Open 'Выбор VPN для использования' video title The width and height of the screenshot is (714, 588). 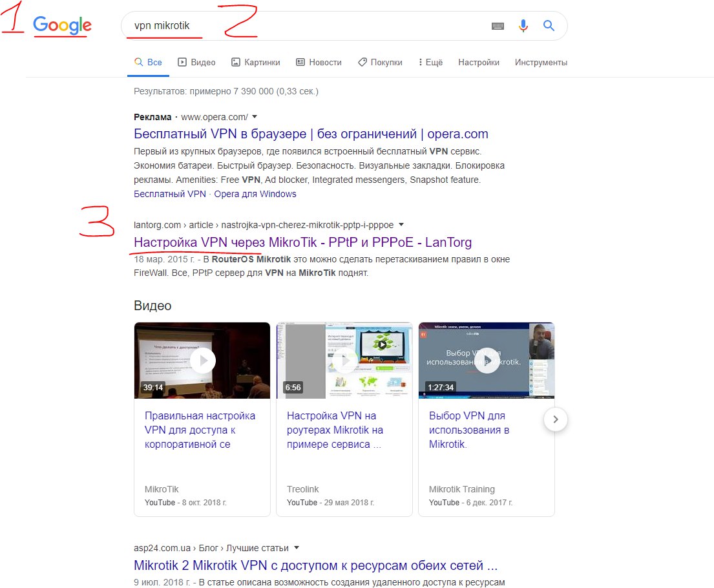coord(469,430)
